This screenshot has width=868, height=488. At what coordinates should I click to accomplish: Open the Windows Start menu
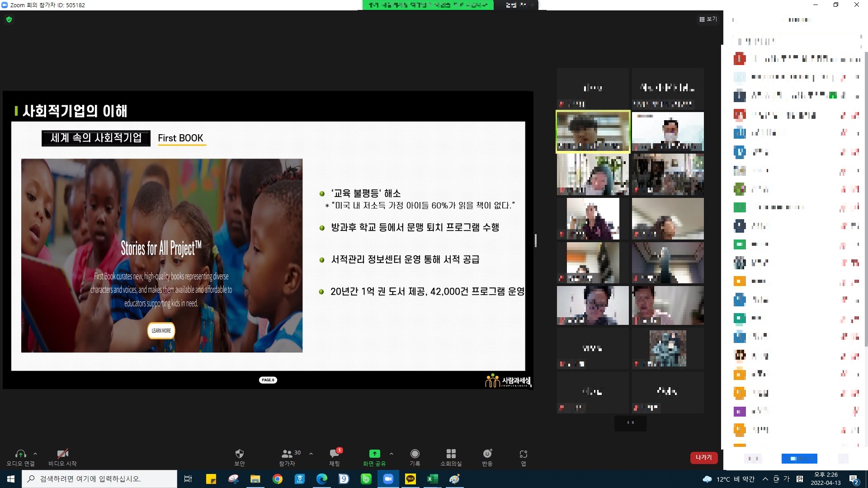click(x=11, y=479)
